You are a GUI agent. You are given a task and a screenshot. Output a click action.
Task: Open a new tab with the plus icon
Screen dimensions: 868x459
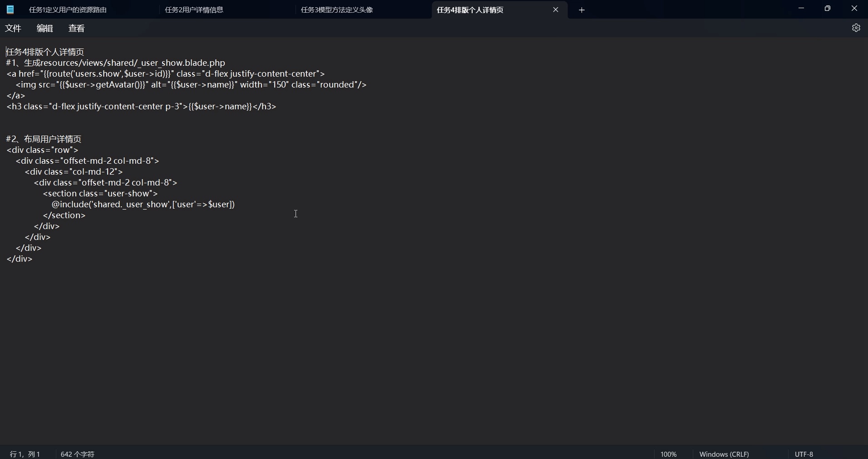[x=582, y=10]
